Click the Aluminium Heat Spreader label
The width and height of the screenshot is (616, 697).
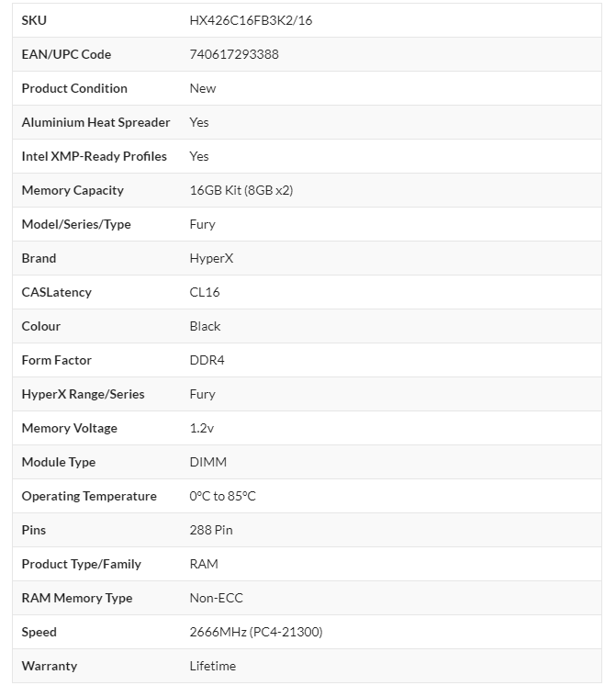[x=95, y=122]
